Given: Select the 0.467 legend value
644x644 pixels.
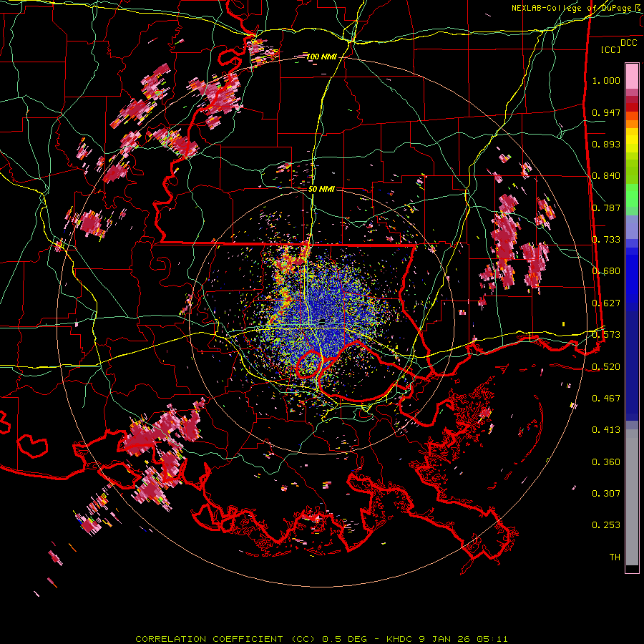Looking at the screenshot, I should pos(606,398).
